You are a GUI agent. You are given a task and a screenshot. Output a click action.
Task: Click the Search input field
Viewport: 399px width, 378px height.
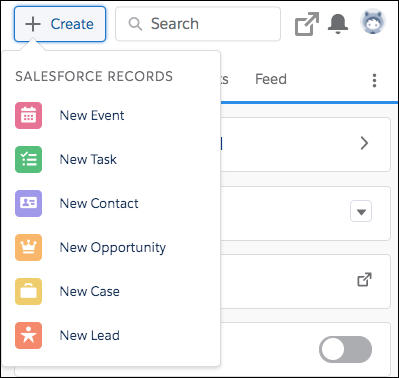tap(198, 24)
